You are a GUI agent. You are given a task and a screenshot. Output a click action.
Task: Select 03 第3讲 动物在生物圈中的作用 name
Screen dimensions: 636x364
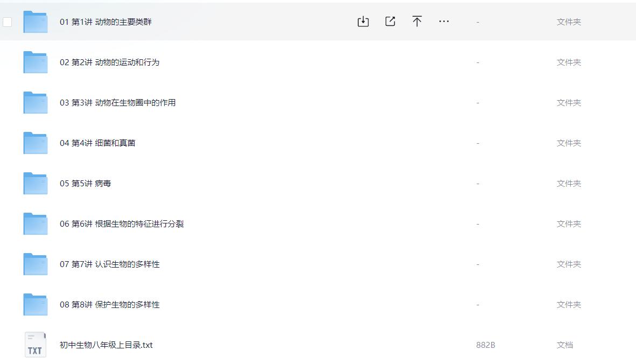tap(117, 103)
